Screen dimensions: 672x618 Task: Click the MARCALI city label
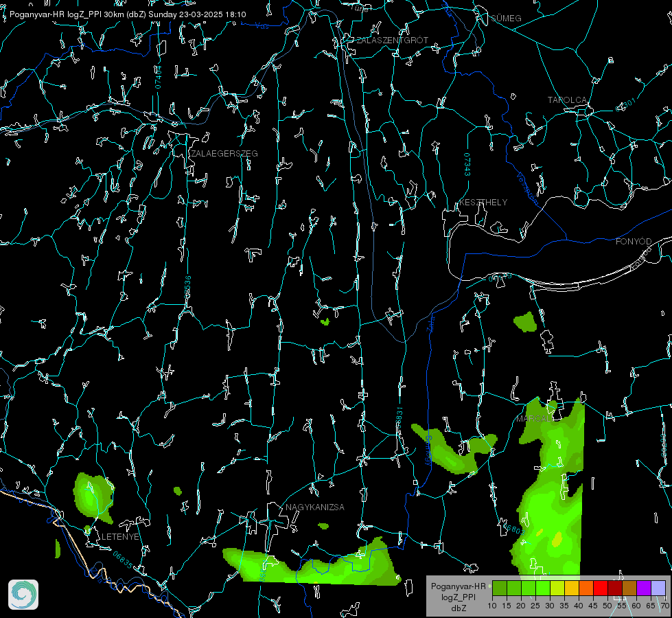pos(534,419)
